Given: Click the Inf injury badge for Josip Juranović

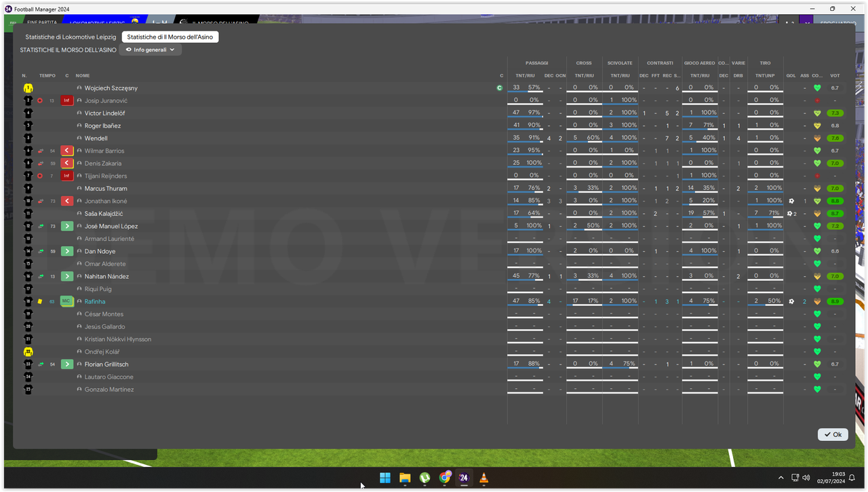Looking at the screenshot, I should (x=67, y=100).
